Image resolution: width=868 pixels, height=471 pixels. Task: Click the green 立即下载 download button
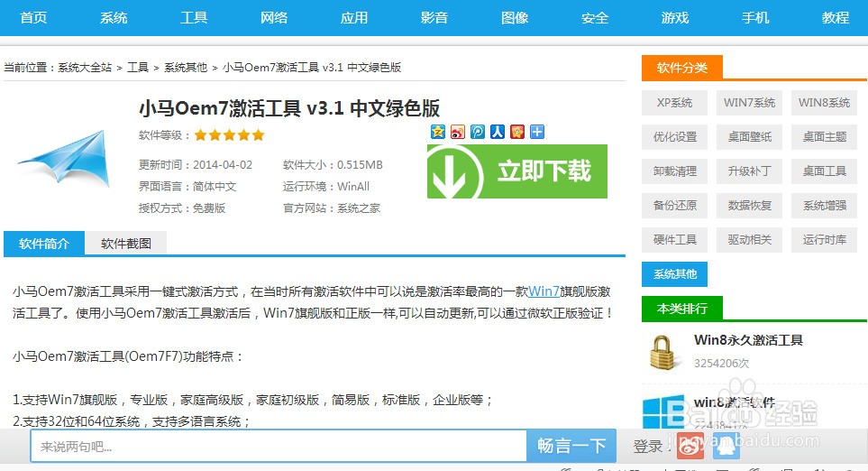coord(517,171)
